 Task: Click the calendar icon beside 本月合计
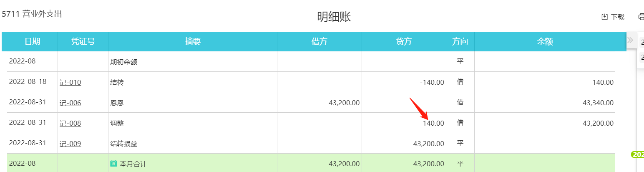tap(113, 164)
